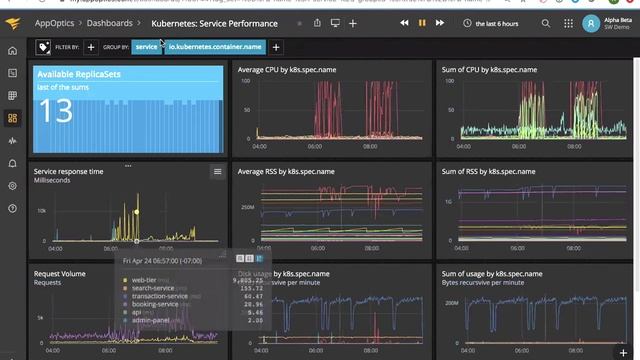
Task: Open the Home icon in the sidebar
Action: pos(13,51)
